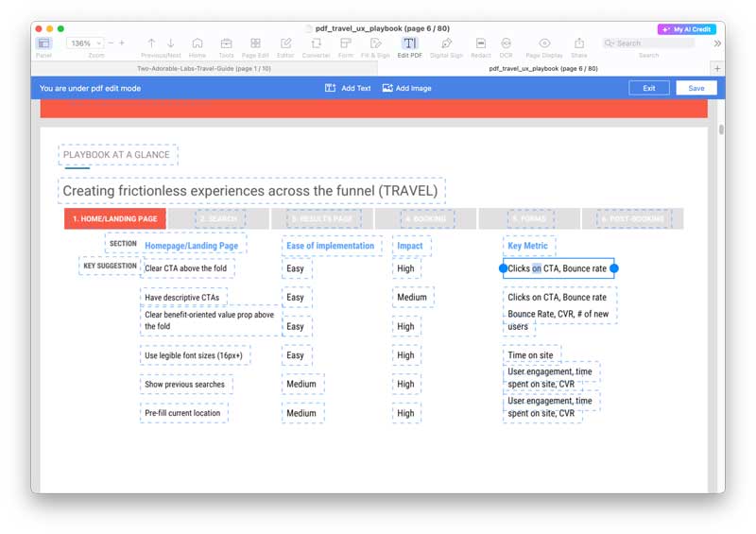Expand the toolbar overflow chevron
The image size is (756, 534).
click(717, 43)
